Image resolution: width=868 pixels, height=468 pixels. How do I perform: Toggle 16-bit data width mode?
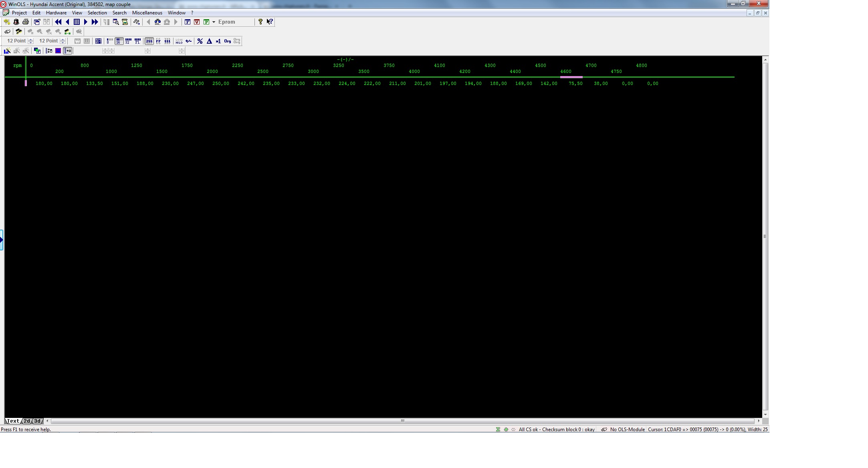[119, 41]
